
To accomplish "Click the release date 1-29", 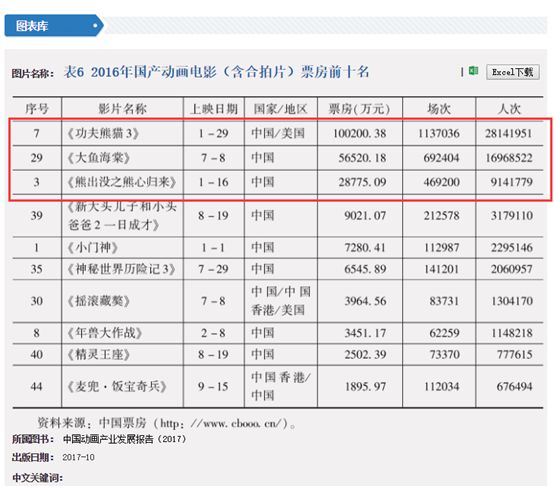I will (213, 134).
